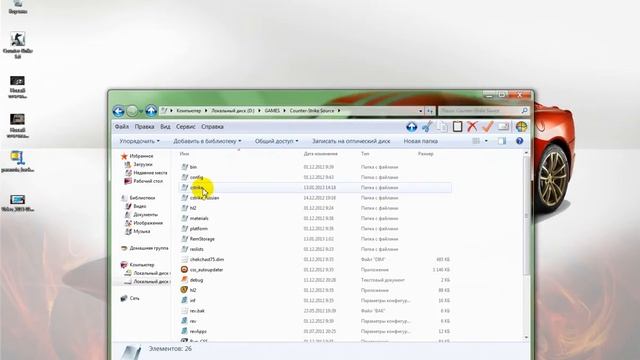Click the orange checkmark Properties icon
The width and height of the screenshot is (640, 360).
click(487, 127)
